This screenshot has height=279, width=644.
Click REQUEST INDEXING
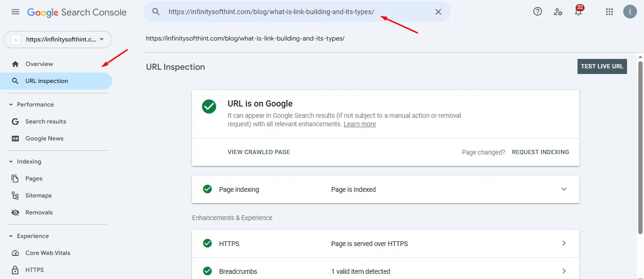tap(540, 152)
